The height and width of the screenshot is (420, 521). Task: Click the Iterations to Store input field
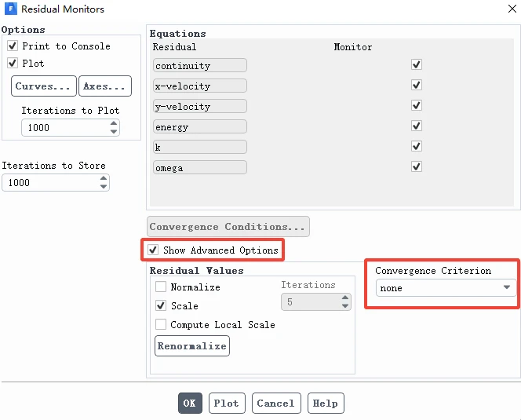coord(50,183)
